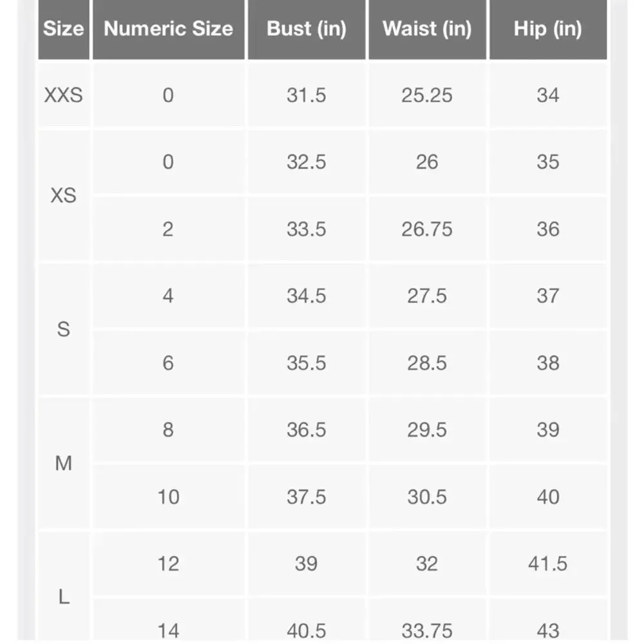
Task: Click the Bust (in) column header
Action: pos(306,29)
